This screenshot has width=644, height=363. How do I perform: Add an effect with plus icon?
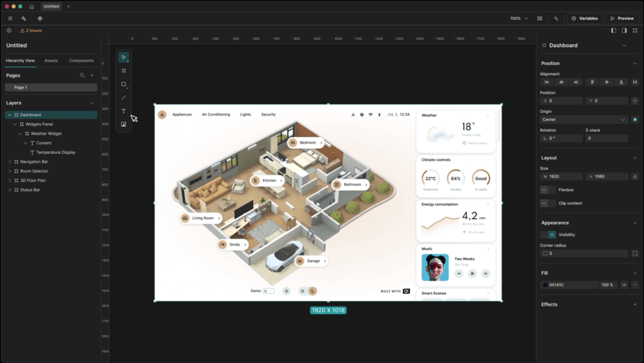tap(635, 304)
